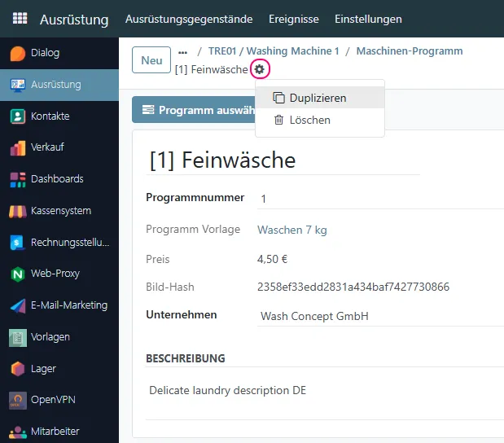Open the Unternehmen company dropdown field
This screenshot has height=443, width=504.
[x=379, y=316]
